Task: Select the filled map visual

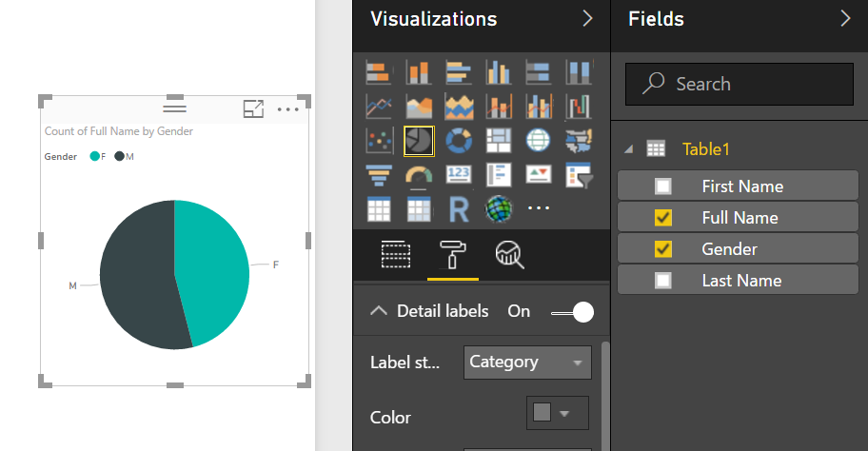Action: (x=579, y=141)
